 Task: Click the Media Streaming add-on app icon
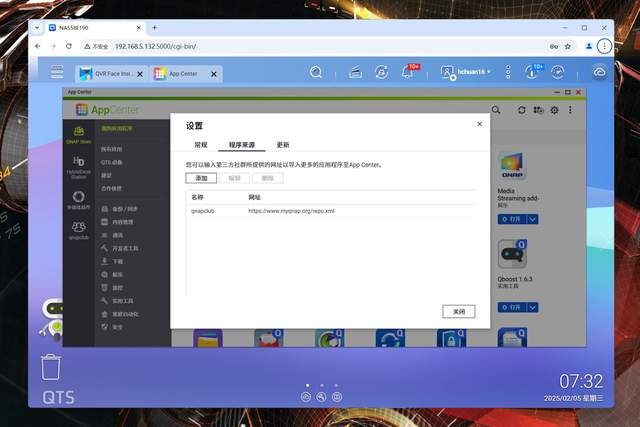tap(513, 167)
